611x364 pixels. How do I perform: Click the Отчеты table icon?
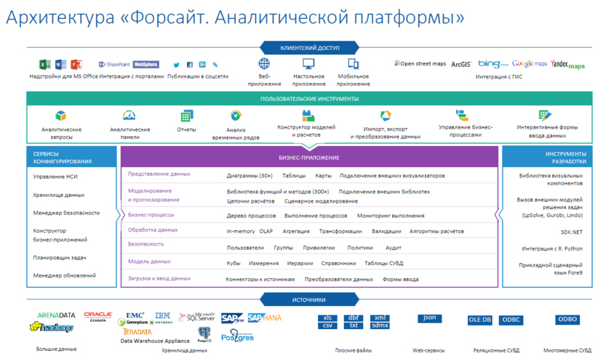click(x=186, y=116)
